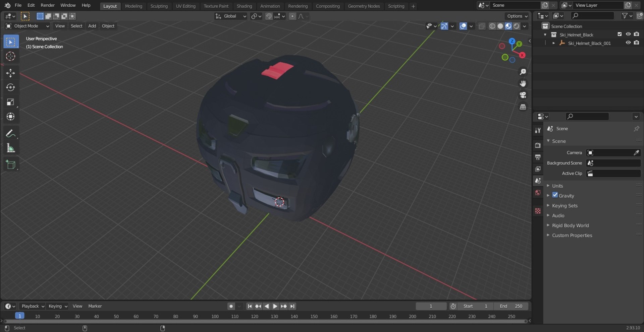Open the World properties tab

538,192
